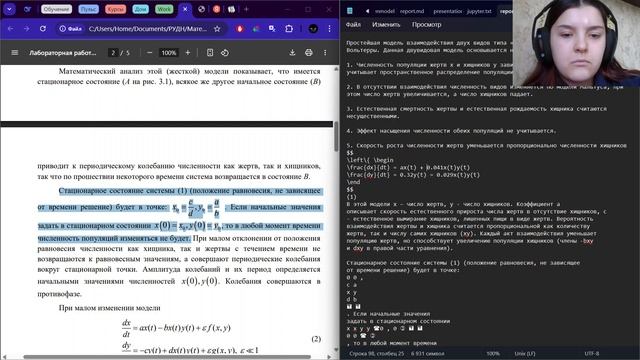Click the \frac{dx}{dt} line in Notepad

pyautogui.click(x=408, y=167)
